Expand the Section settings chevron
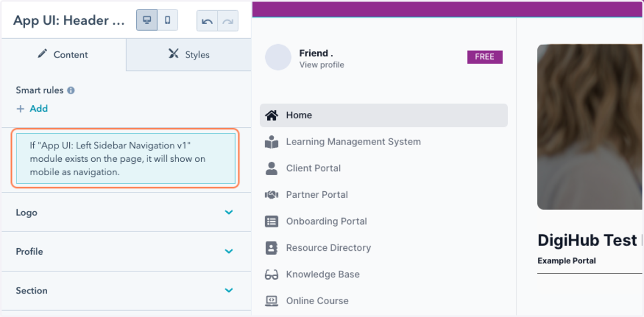This screenshot has height=317, width=644. 229,291
